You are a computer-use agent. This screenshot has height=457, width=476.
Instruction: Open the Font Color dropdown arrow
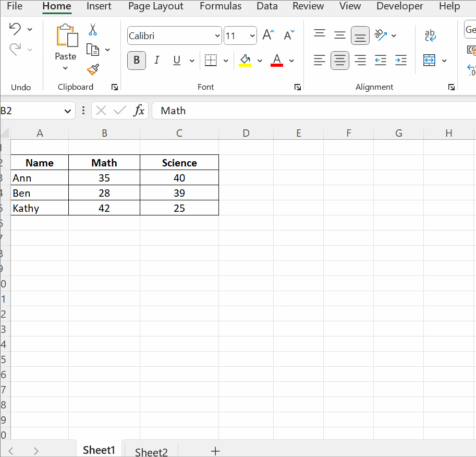291,60
